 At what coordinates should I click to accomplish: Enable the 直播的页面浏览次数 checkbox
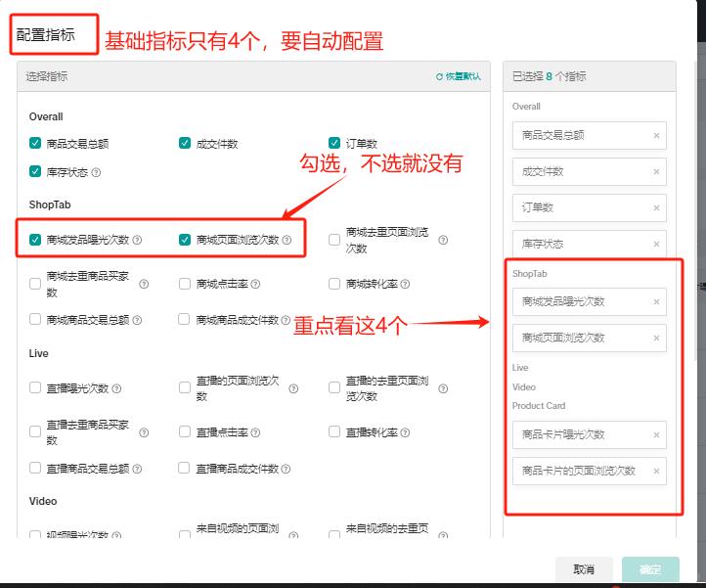click(185, 387)
